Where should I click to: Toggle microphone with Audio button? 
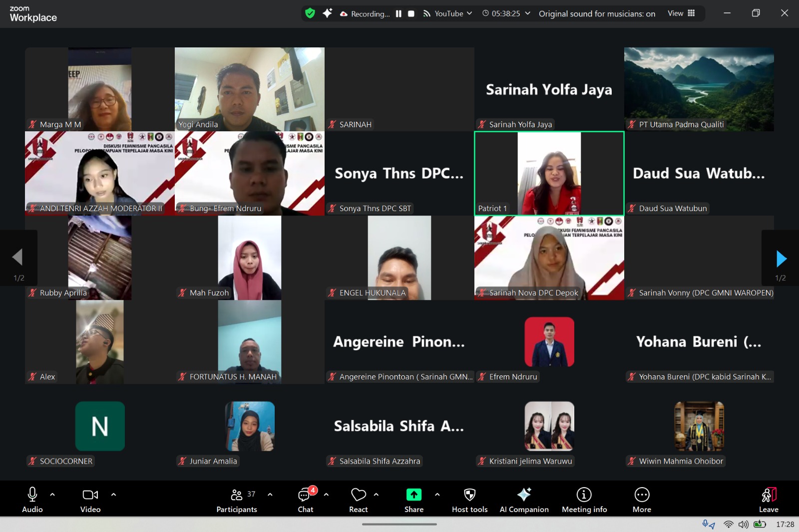[32, 500]
